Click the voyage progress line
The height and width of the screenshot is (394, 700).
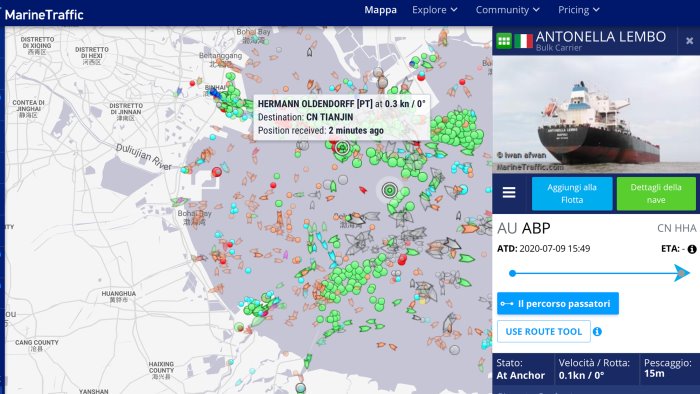point(594,273)
